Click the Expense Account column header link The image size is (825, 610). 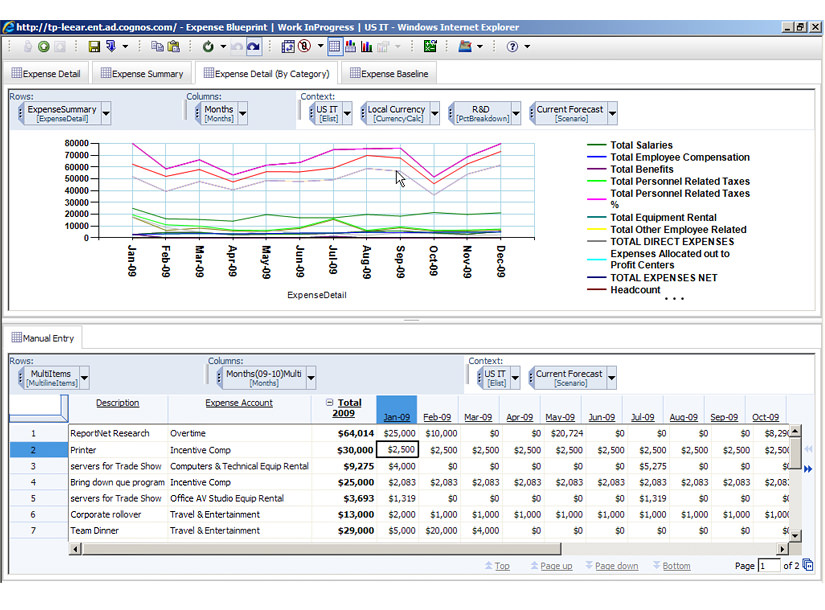click(x=239, y=403)
